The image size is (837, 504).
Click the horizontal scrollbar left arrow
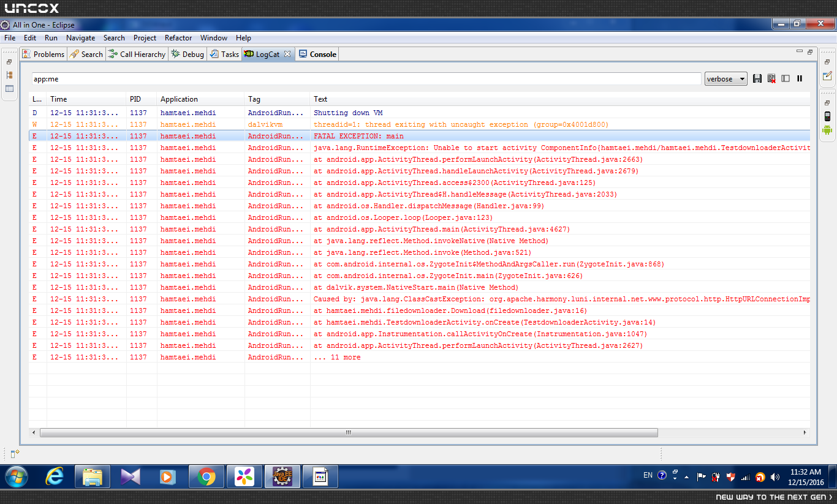(34, 432)
